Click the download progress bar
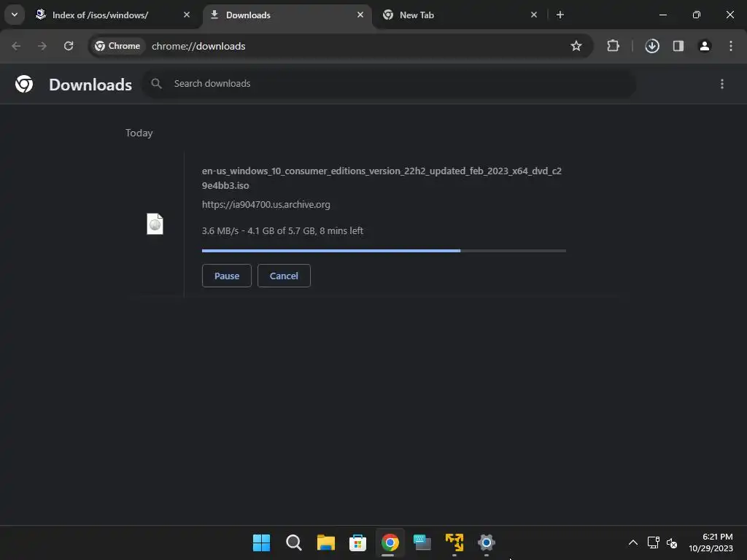Screen dimensions: 747x560 pos(384,251)
